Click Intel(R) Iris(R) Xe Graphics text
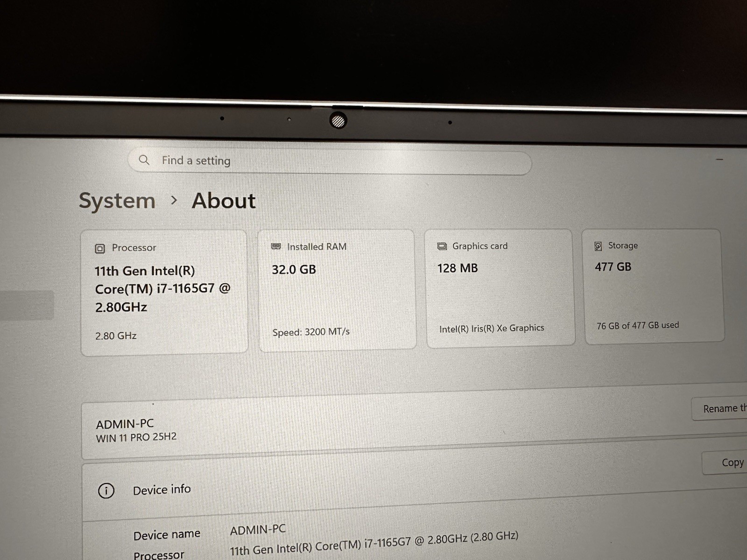 click(492, 329)
